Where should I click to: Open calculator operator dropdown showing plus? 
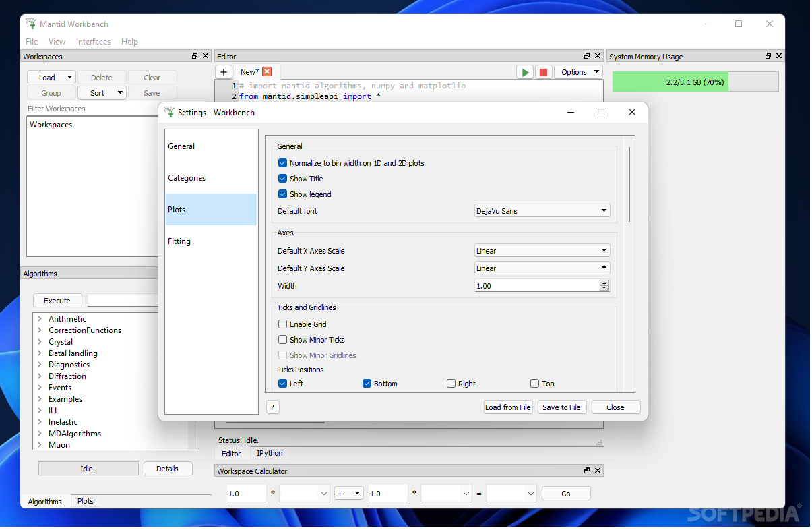point(349,494)
